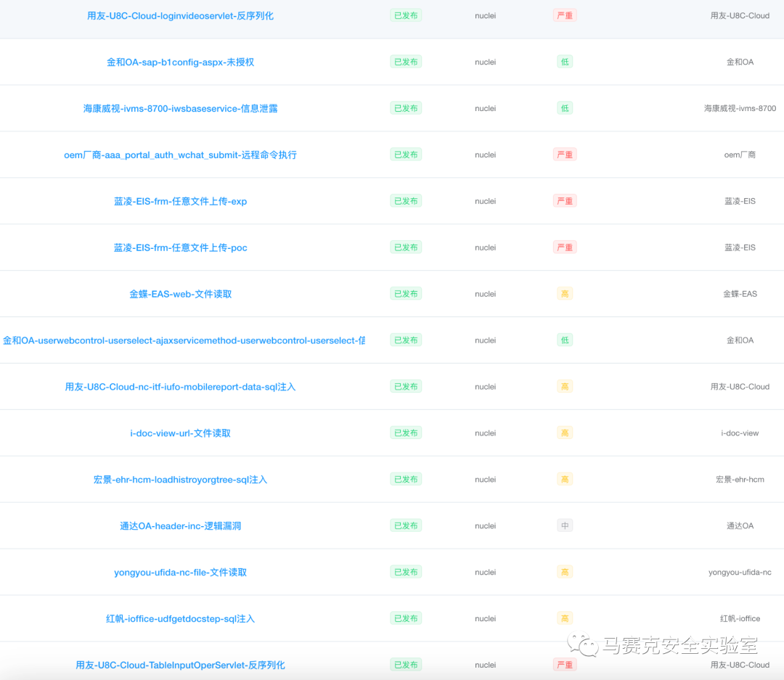This screenshot has width=784, height=680.
Task: Select 蓝凌-EIS-frm-任意文件上传-exp link
Action: (180, 201)
